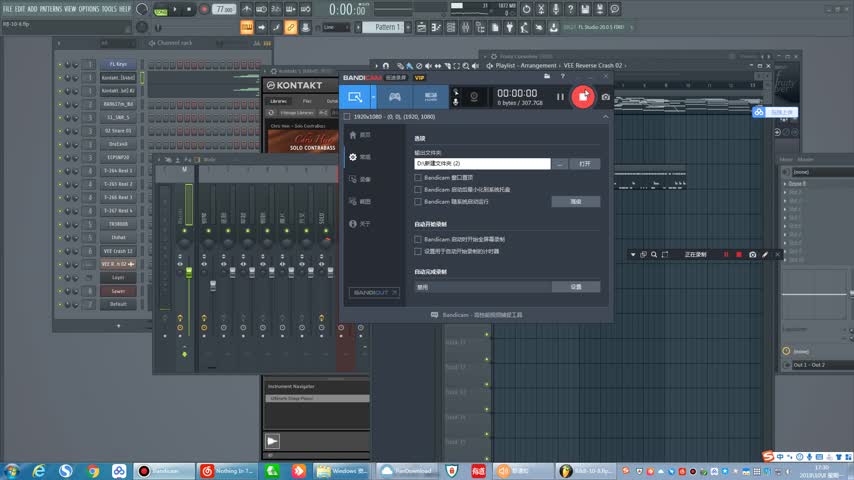Toggle stamp icon in FL toolbar
Viewport: 854px width, 480px height.
point(305,27)
